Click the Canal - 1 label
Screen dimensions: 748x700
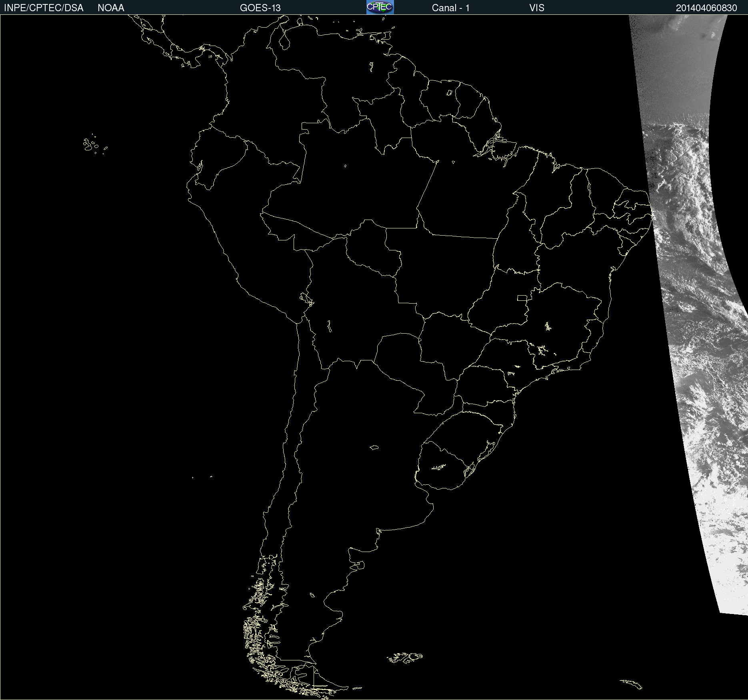tap(451, 8)
